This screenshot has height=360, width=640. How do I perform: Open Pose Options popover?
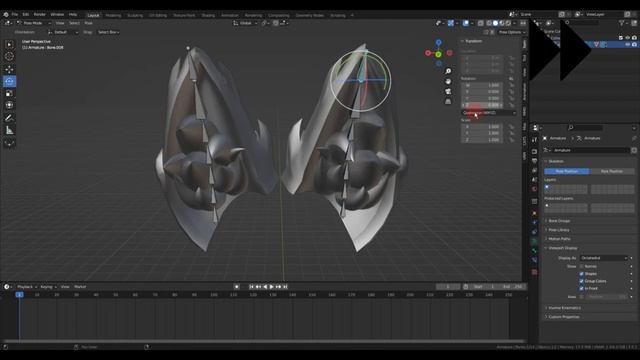tap(512, 32)
